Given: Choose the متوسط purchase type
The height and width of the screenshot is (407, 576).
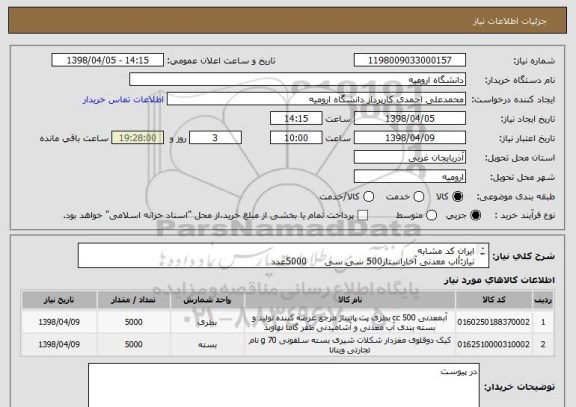Looking at the screenshot, I should point(431,216).
